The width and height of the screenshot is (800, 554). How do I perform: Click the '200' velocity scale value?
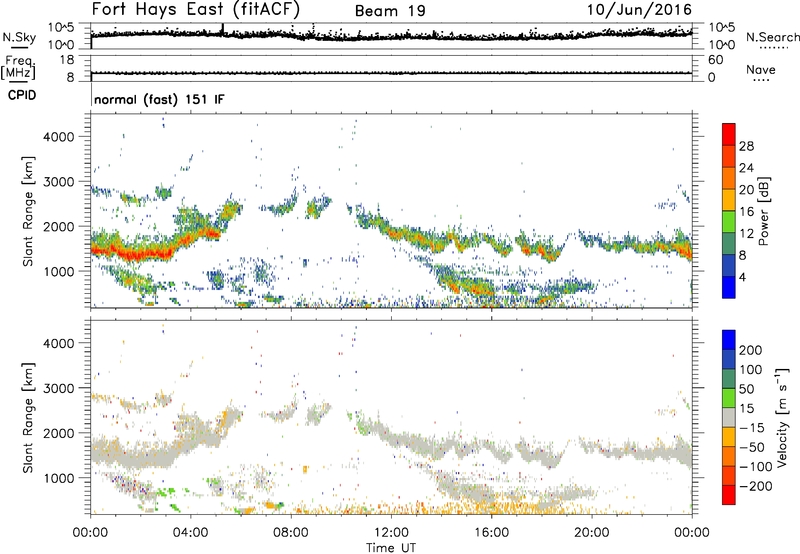(751, 350)
